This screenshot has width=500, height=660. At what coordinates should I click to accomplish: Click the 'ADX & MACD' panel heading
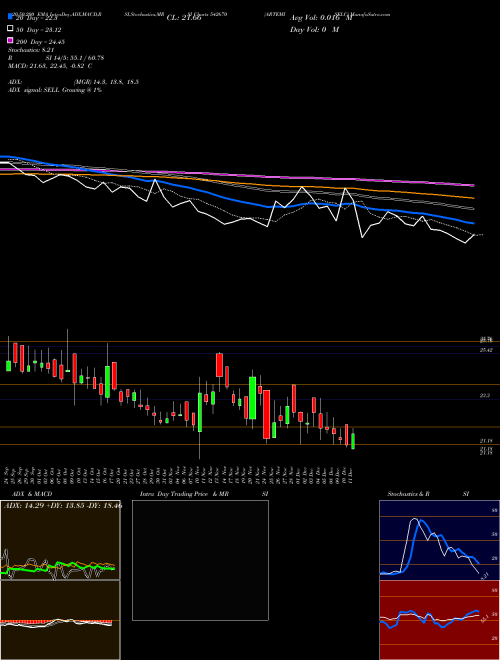click(32, 494)
